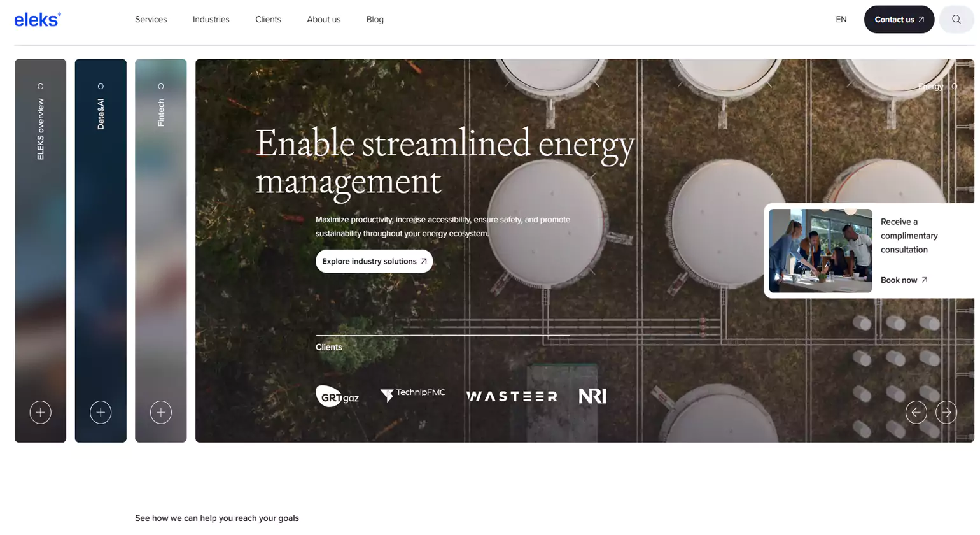Switch language using EN selector
The width and height of the screenshot is (980, 535).
click(x=841, y=20)
